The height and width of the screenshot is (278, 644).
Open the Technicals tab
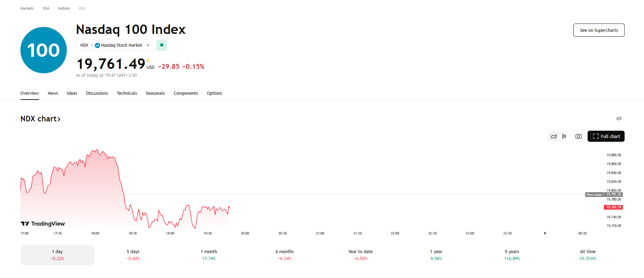pyautogui.click(x=127, y=93)
